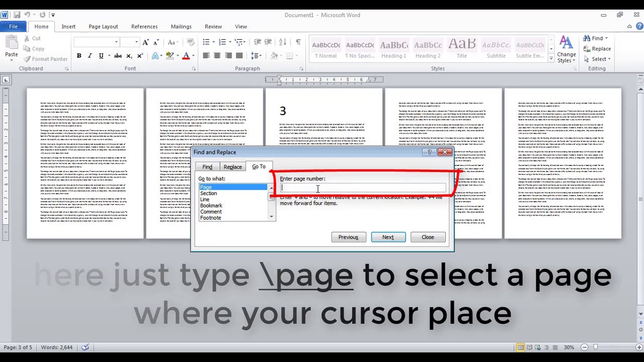
Task: Align text right
Action: tap(228, 56)
